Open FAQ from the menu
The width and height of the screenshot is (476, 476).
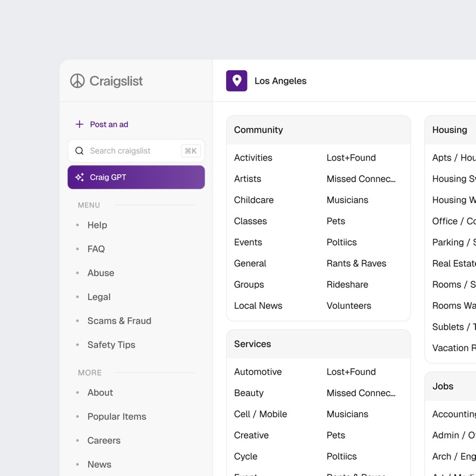pos(96,249)
